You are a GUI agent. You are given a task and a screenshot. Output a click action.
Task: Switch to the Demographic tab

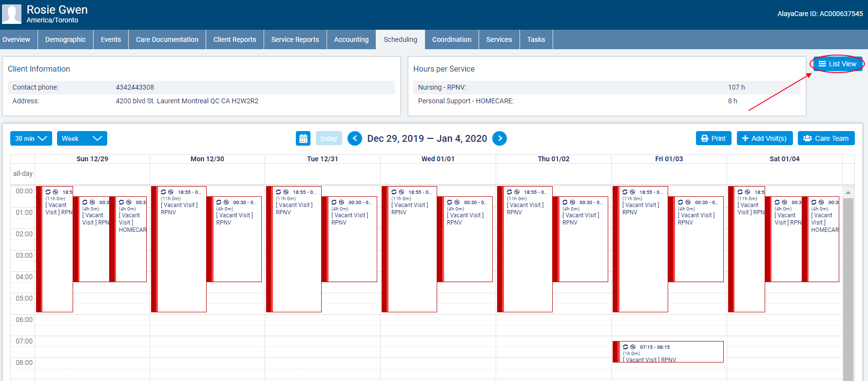pyautogui.click(x=65, y=39)
